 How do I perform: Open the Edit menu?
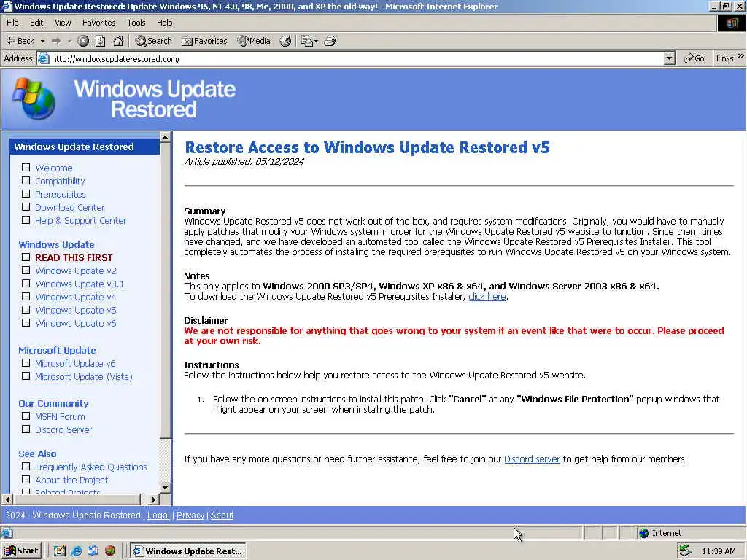click(x=36, y=23)
